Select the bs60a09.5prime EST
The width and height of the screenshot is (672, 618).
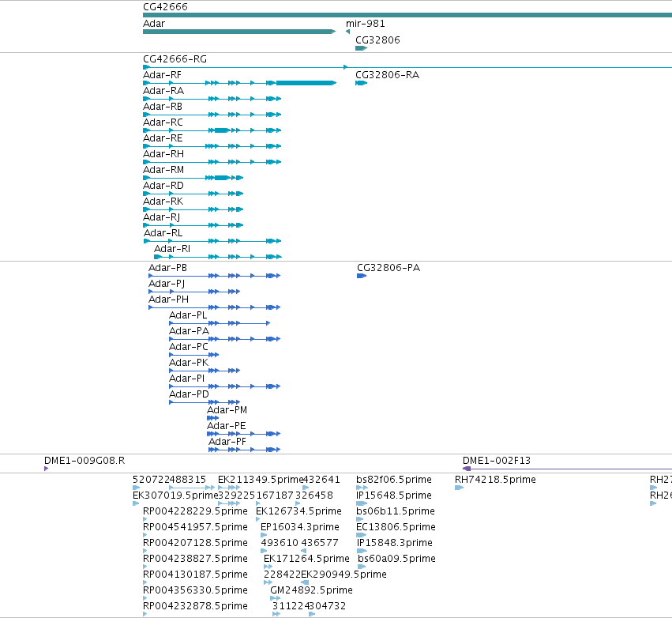pos(396,559)
